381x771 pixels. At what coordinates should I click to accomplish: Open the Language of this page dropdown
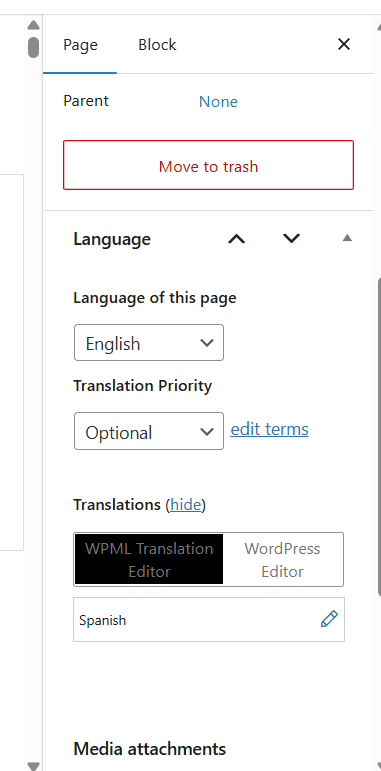(149, 343)
